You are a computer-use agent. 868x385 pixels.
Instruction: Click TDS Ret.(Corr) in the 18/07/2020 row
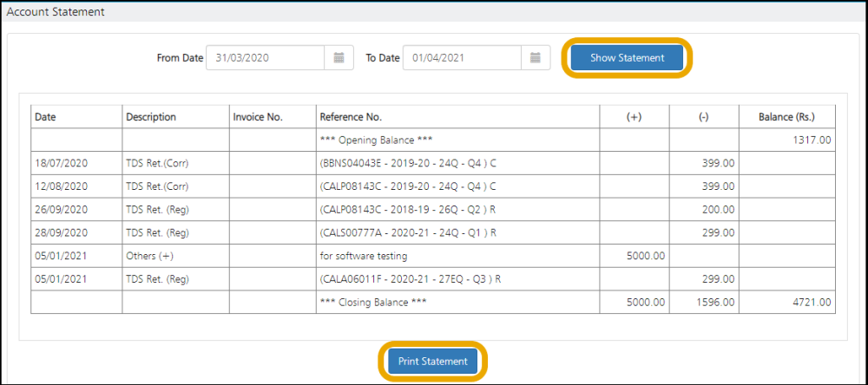point(157,163)
